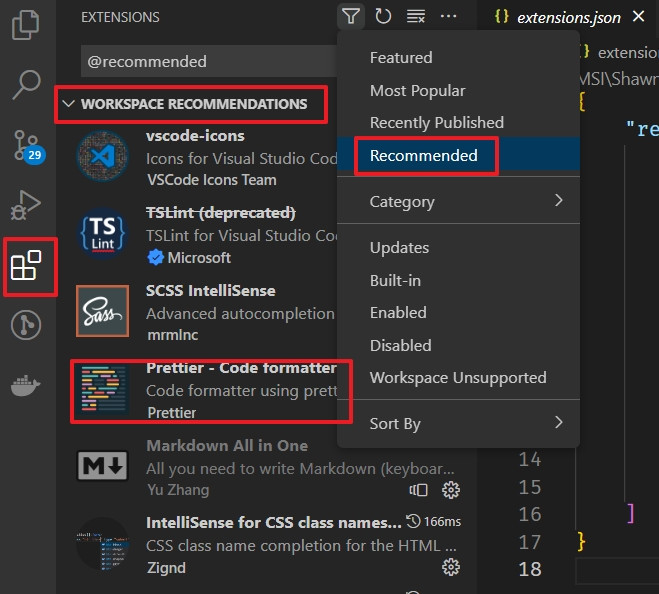Refresh the extensions list
Image resolution: width=659 pixels, height=594 pixels.
click(383, 17)
